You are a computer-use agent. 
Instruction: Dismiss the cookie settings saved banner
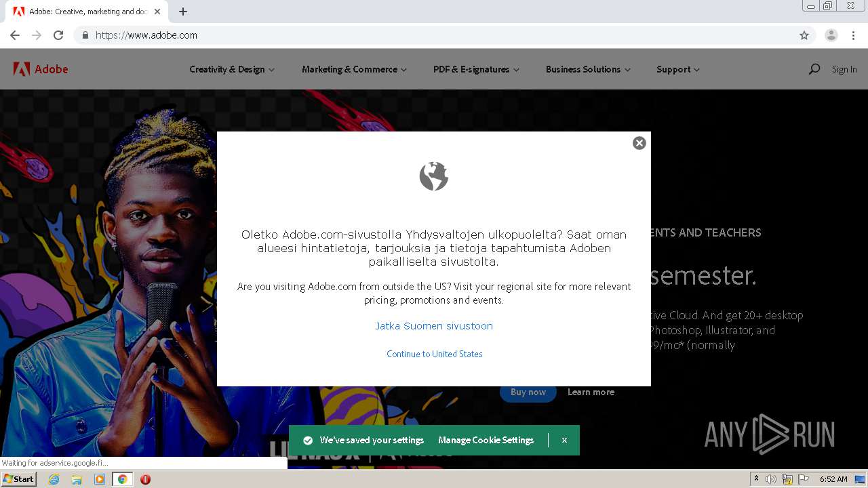click(x=564, y=440)
